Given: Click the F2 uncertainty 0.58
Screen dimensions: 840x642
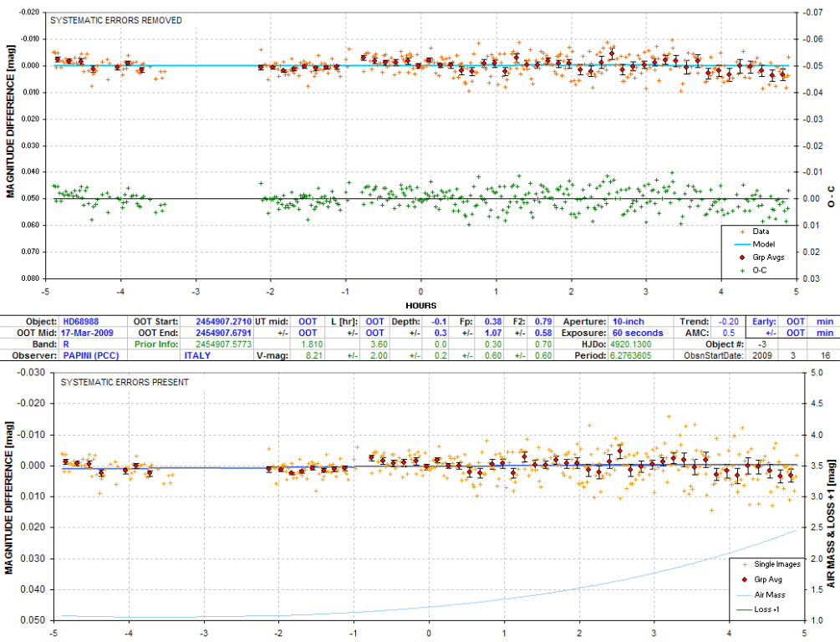Looking at the screenshot, I should pos(543,333).
